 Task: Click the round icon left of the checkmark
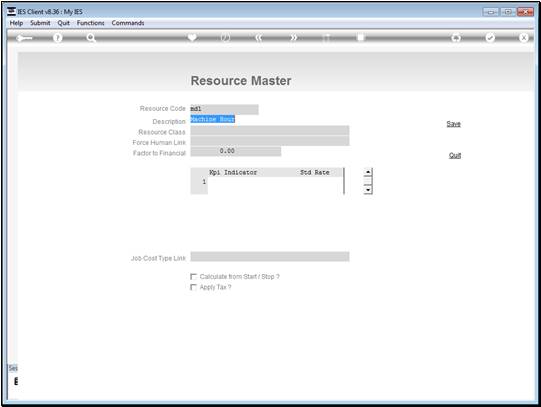tap(456, 38)
